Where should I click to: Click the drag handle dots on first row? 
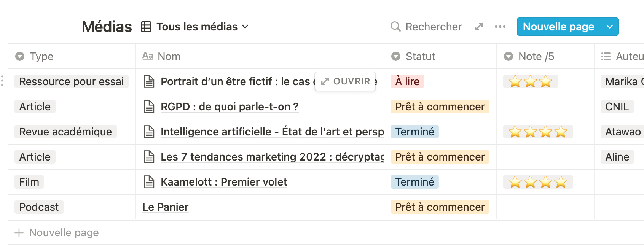coord(2,81)
